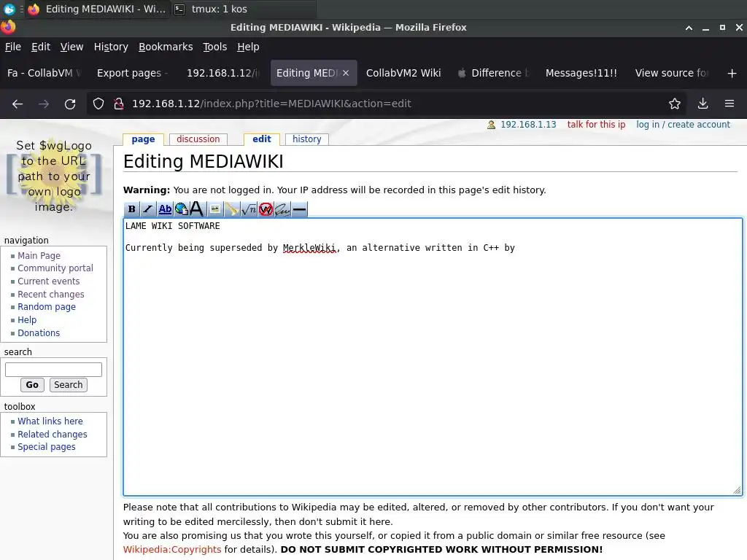Click inside the wikitext edit area

click(x=433, y=357)
